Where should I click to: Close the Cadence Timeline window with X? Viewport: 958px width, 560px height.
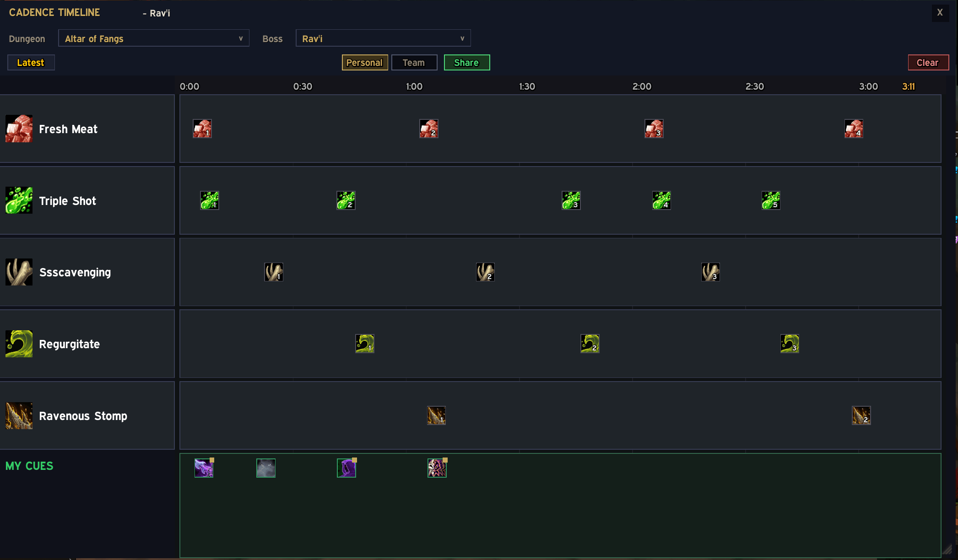tap(940, 12)
